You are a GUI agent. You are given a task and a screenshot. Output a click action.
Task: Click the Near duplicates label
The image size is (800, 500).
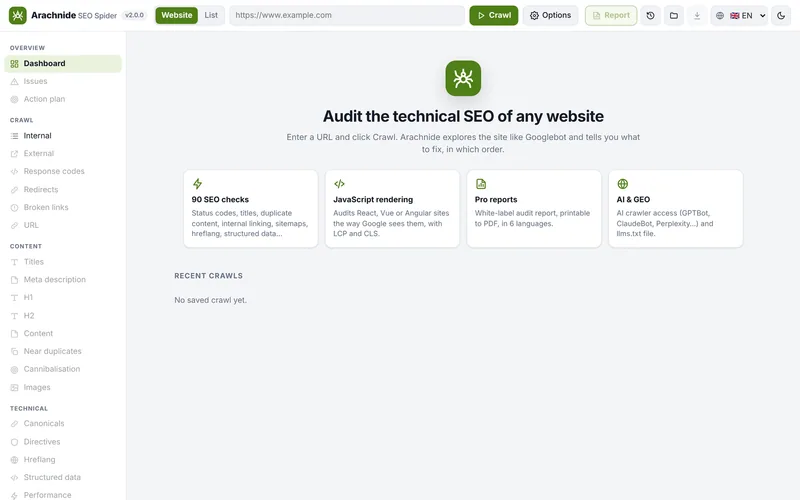pos(53,352)
